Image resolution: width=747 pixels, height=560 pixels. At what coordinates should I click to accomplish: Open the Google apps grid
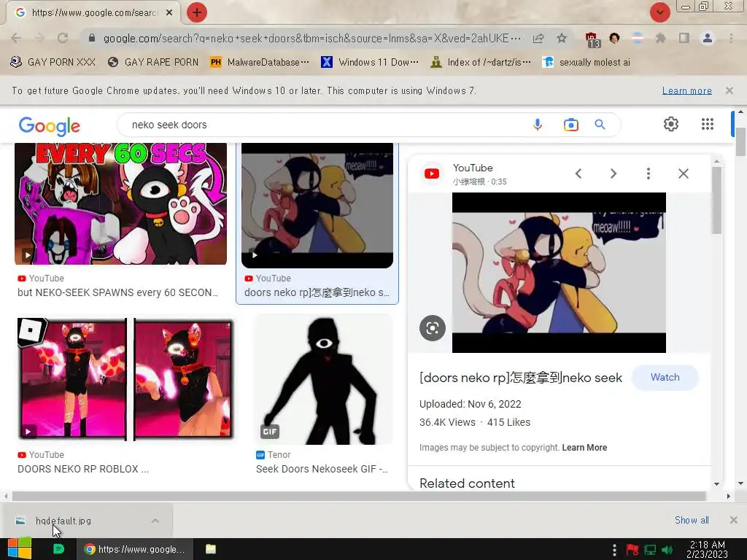pyautogui.click(x=708, y=124)
